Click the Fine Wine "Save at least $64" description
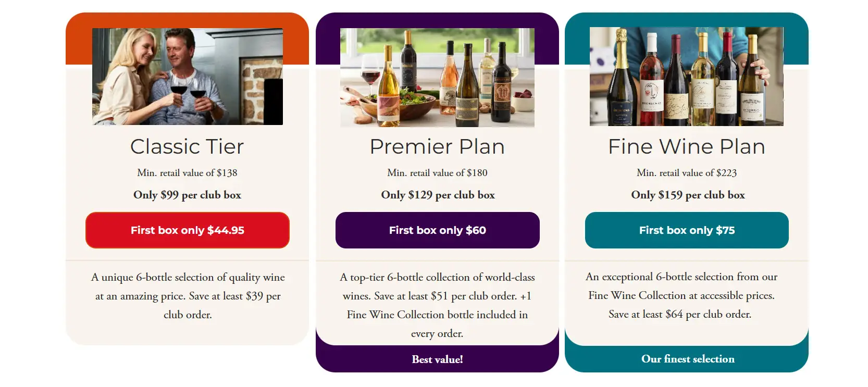 (681, 295)
